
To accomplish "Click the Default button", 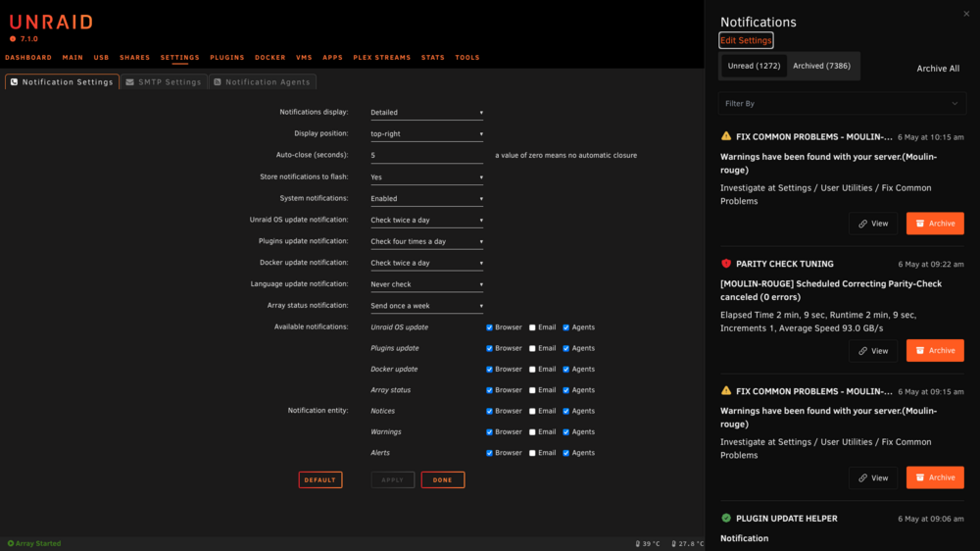I will pos(320,479).
